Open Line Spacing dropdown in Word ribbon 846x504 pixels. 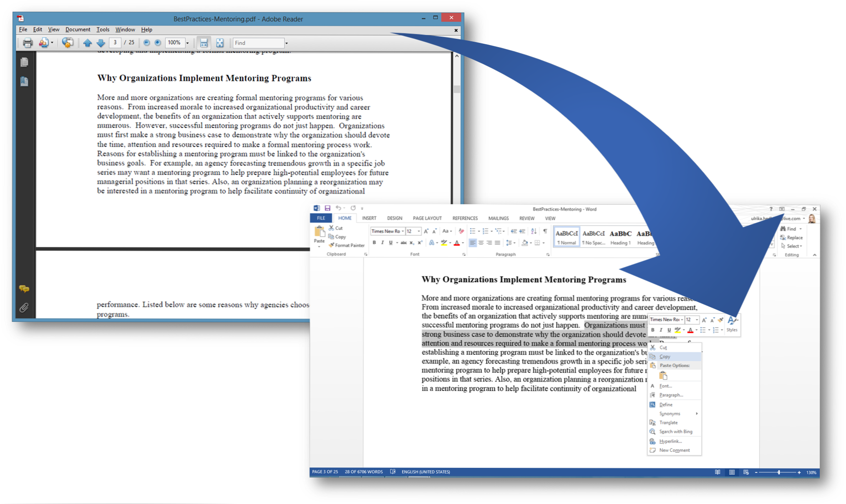[x=511, y=243]
